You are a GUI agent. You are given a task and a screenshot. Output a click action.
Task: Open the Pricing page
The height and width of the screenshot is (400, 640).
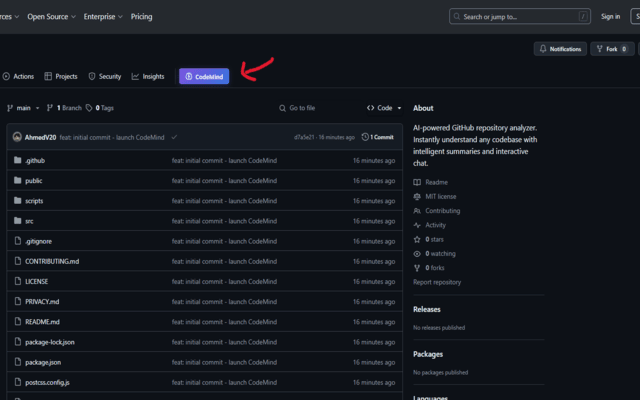[142, 17]
